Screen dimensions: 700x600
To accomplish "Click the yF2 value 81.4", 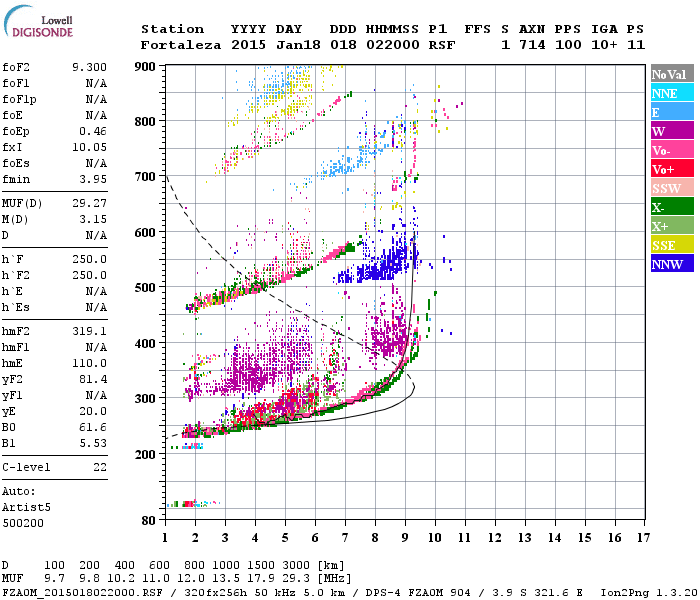I will (x=93, y=379).
